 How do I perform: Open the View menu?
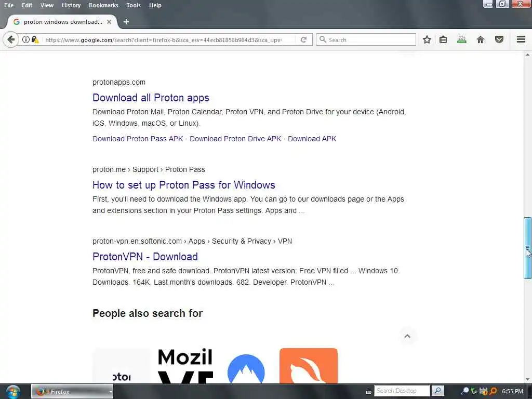47,5
